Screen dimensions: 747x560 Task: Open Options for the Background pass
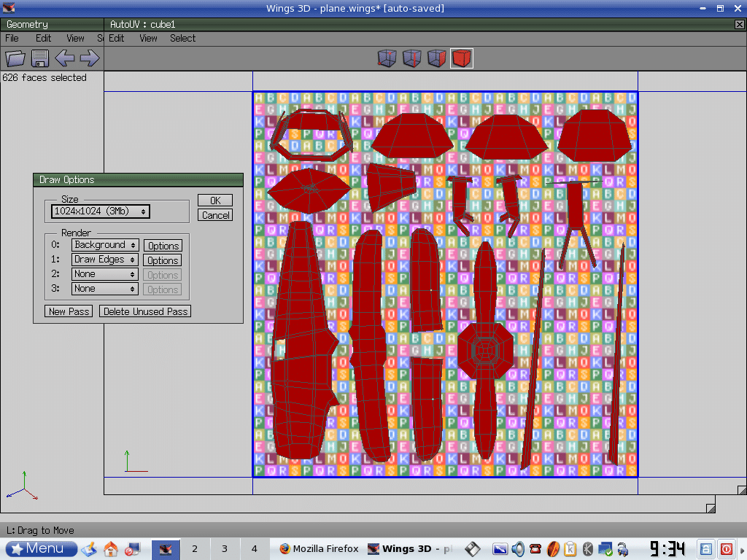pyautogui.click(x=163, y=246)
